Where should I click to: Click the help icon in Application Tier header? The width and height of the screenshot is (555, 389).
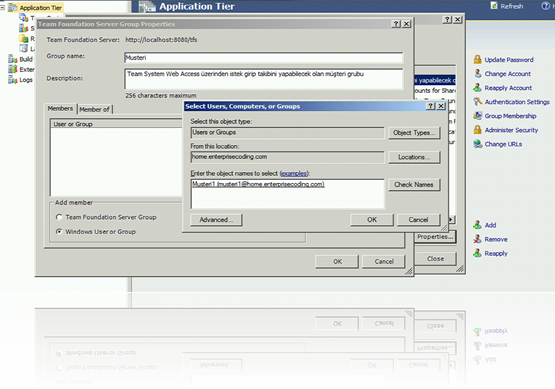[x=545, y=6]
